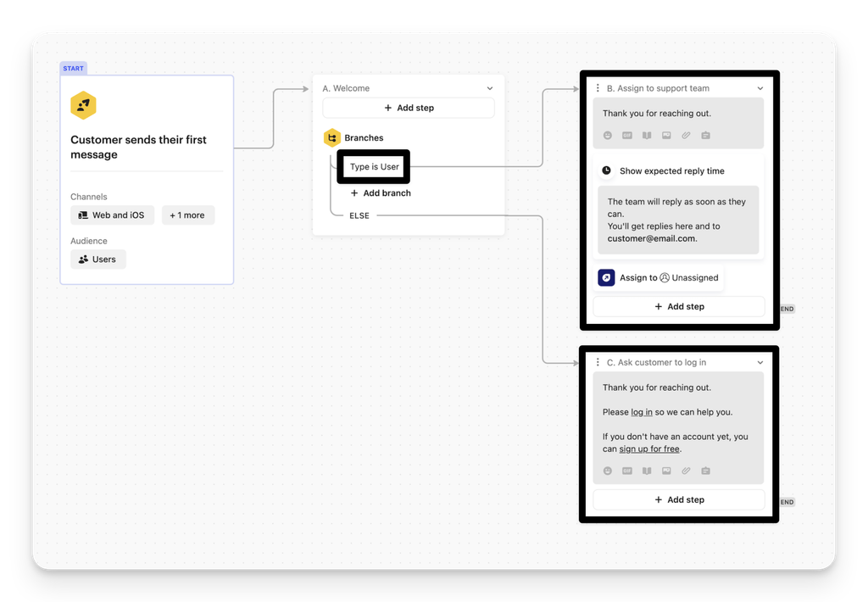
Task: Open the + 1 more channels chip
Action: (x=187, y=215)
